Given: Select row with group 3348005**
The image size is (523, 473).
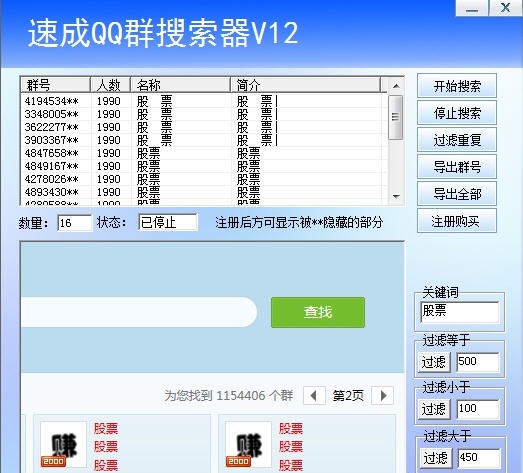Looking at the screenshot, I should pos(204,114).
